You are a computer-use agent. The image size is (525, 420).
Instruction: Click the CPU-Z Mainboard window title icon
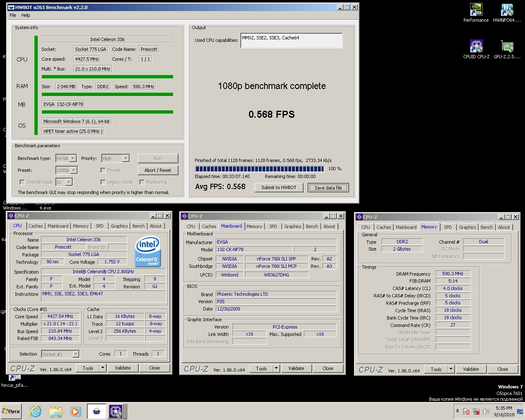point(185,216)
